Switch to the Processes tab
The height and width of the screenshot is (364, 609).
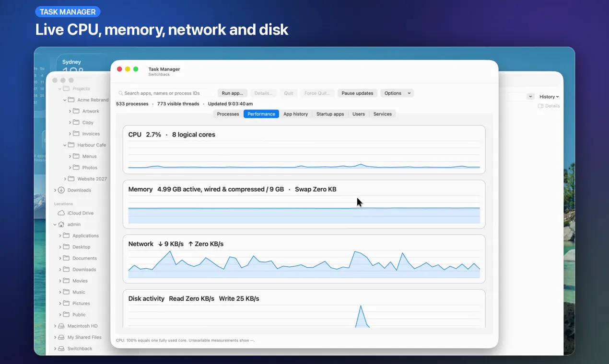point(228,114)
